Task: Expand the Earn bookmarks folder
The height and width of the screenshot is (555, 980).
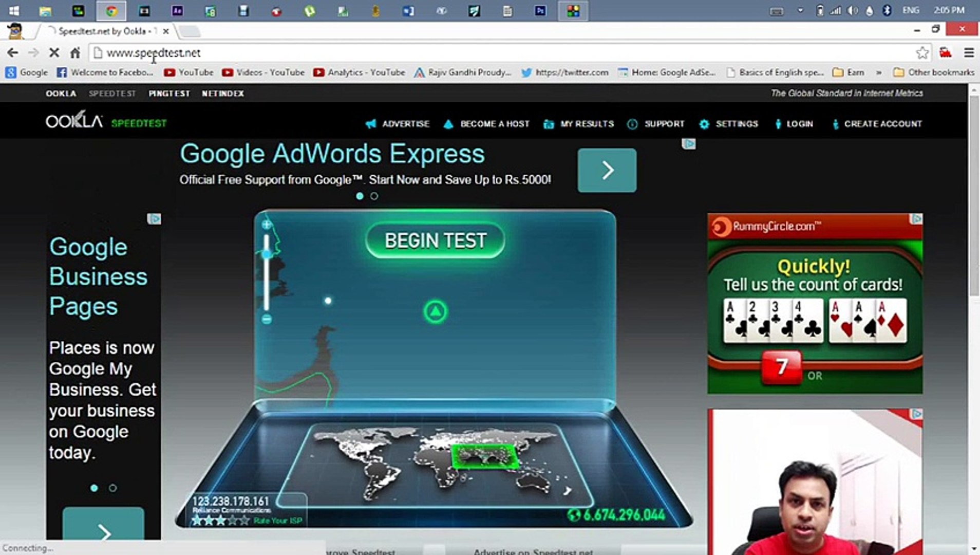Action: tap(849, 72)
